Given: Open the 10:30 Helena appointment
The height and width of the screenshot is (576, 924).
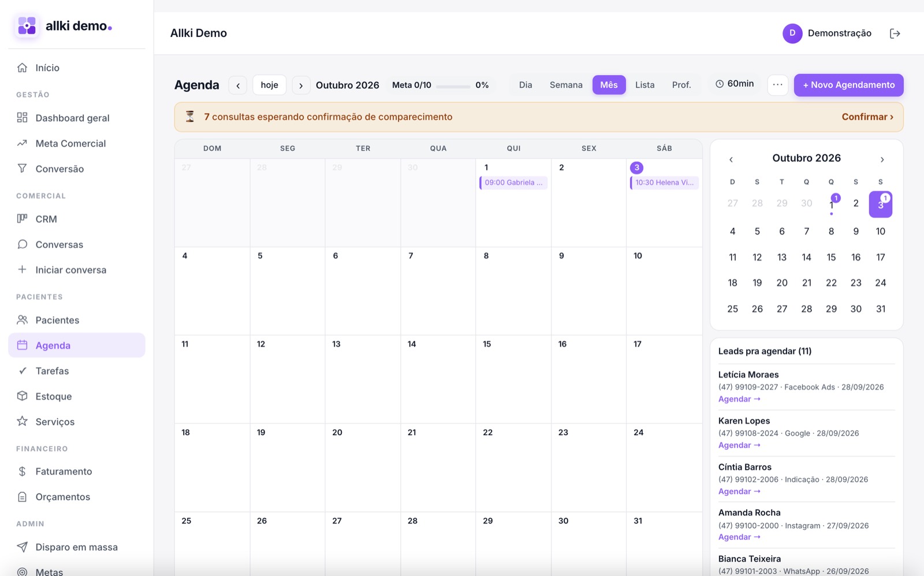Looking at the screenshot, I should [x=664, y=183].
